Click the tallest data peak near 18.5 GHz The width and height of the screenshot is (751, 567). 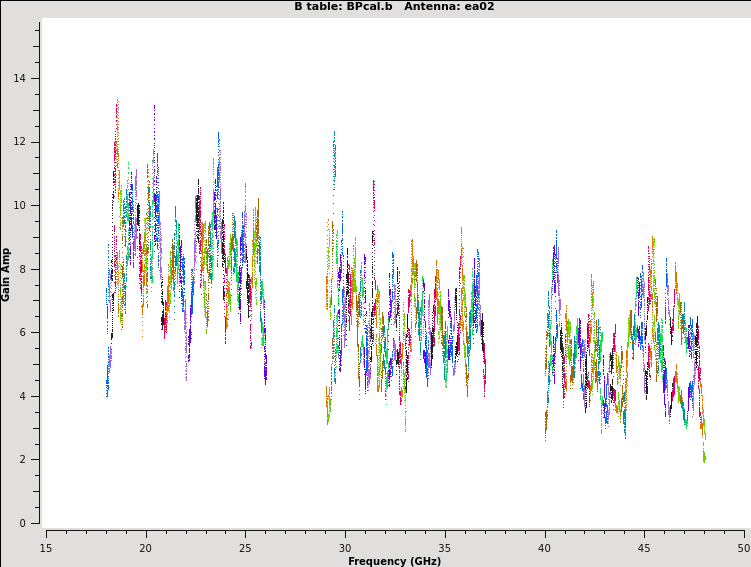coord(117,102)
